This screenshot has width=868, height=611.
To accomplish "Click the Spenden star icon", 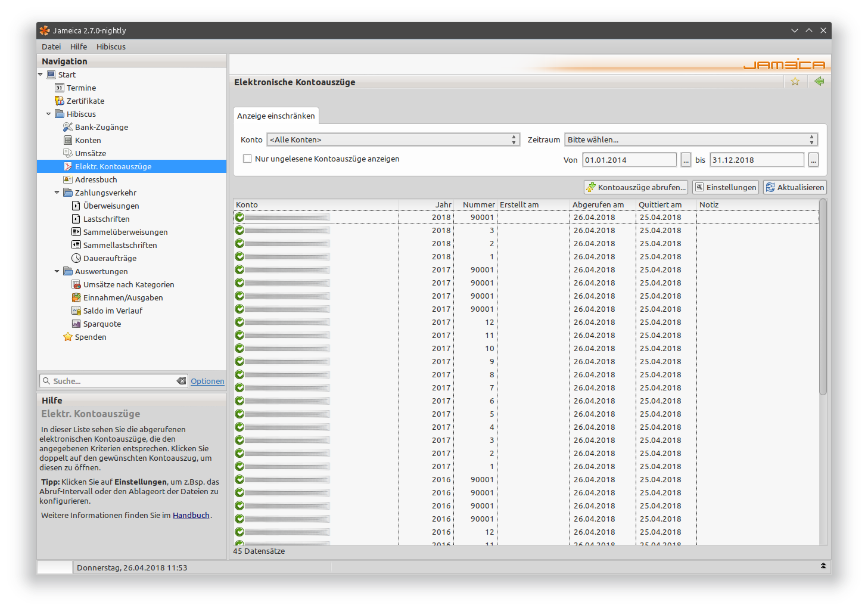I will point(68,337).
